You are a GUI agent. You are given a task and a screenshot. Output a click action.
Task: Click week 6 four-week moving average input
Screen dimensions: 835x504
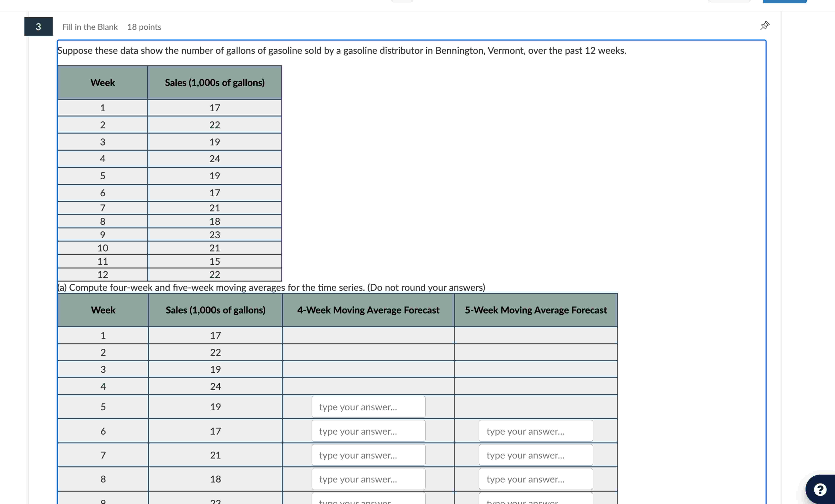click(x=368, y=431)
